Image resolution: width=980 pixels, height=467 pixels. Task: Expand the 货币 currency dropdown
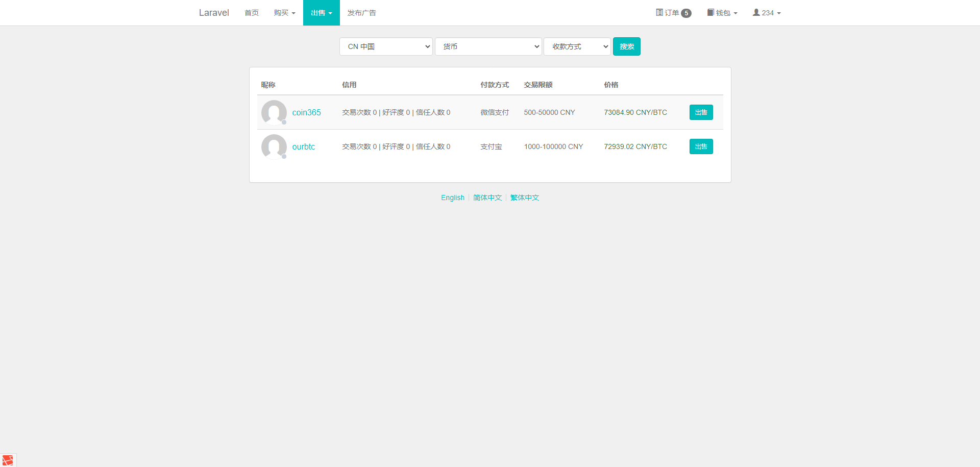click(x=488, y=46)
